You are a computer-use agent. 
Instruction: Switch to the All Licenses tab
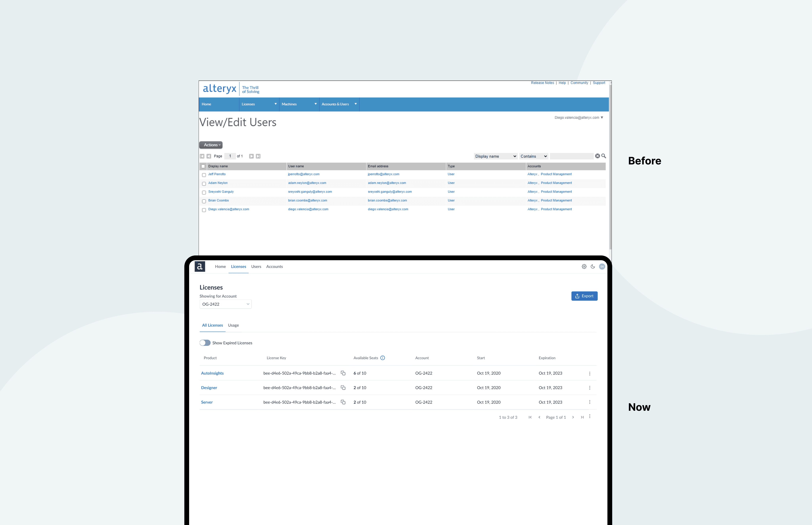(213, 325)
